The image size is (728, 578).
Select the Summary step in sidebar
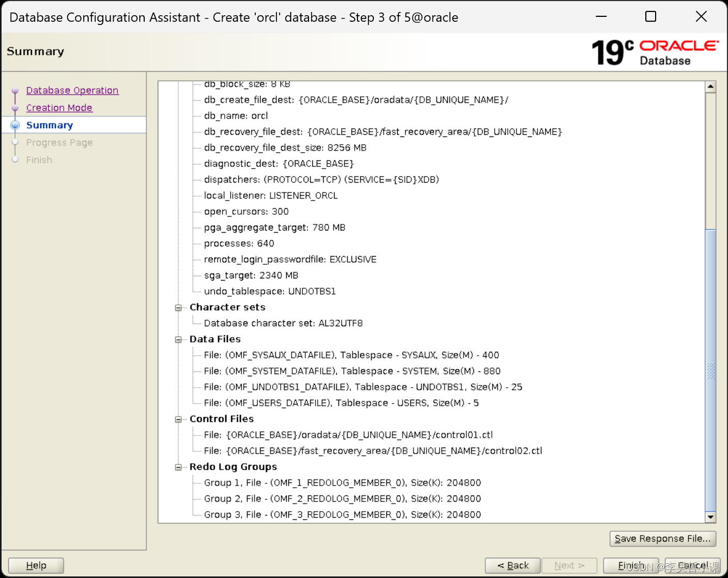(x=50, y=125)
